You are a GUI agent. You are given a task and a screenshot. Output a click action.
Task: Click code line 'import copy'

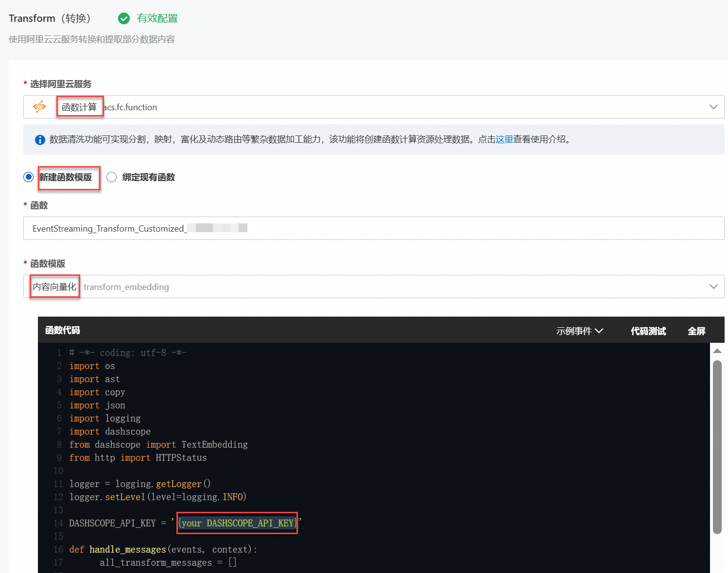97,392
